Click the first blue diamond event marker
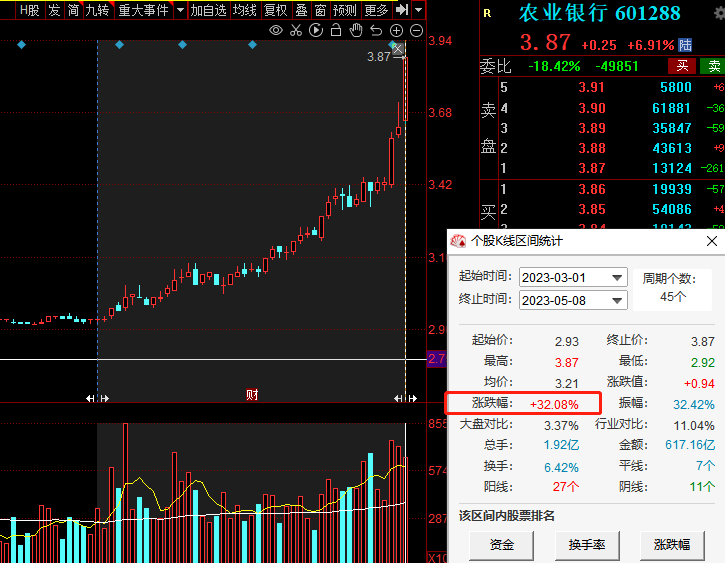 (x=21, y=45)
